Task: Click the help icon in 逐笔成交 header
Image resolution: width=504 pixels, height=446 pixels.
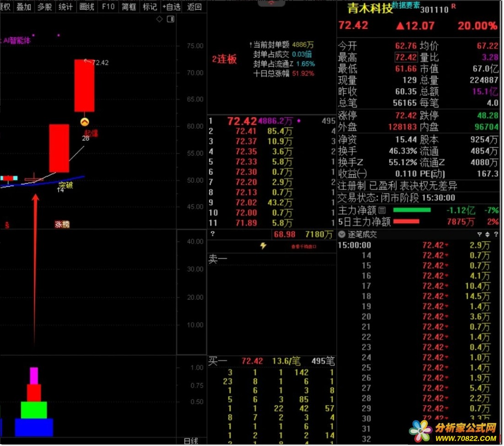Action: 496,234
